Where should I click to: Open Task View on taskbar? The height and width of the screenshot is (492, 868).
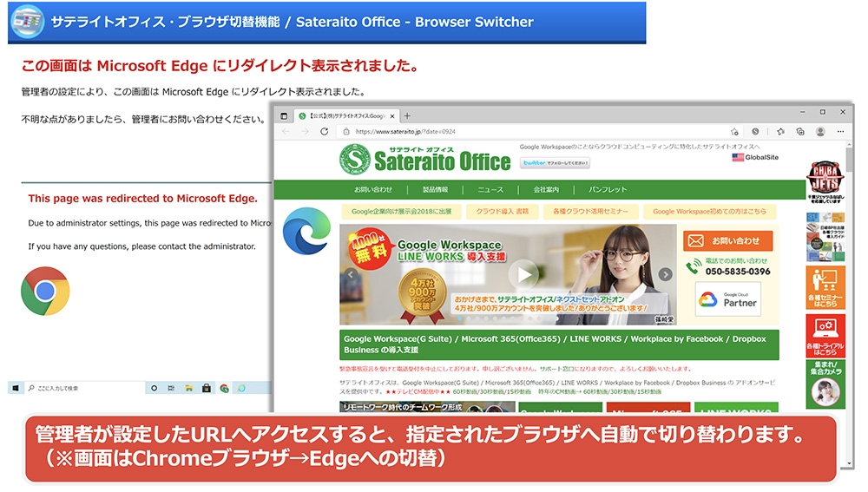click(x=171, y=389)
